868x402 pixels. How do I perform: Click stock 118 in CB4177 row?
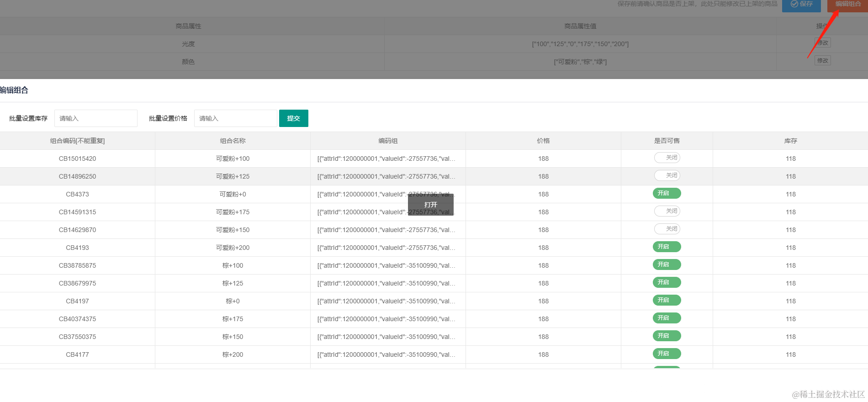(x=791, y=354)
